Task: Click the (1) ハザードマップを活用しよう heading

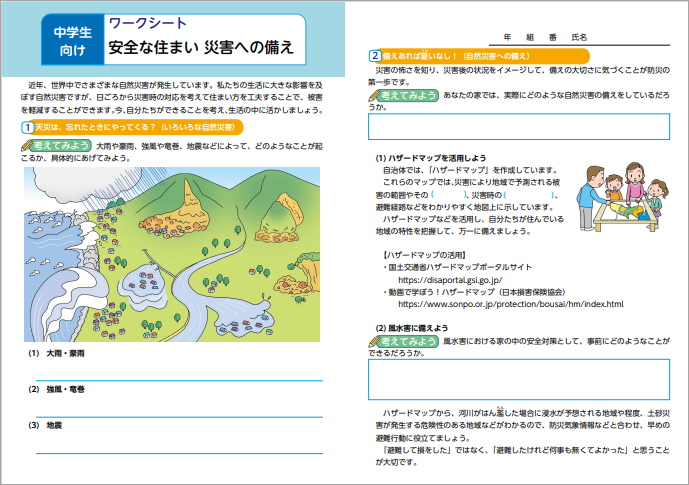Action: pos(431,157)
